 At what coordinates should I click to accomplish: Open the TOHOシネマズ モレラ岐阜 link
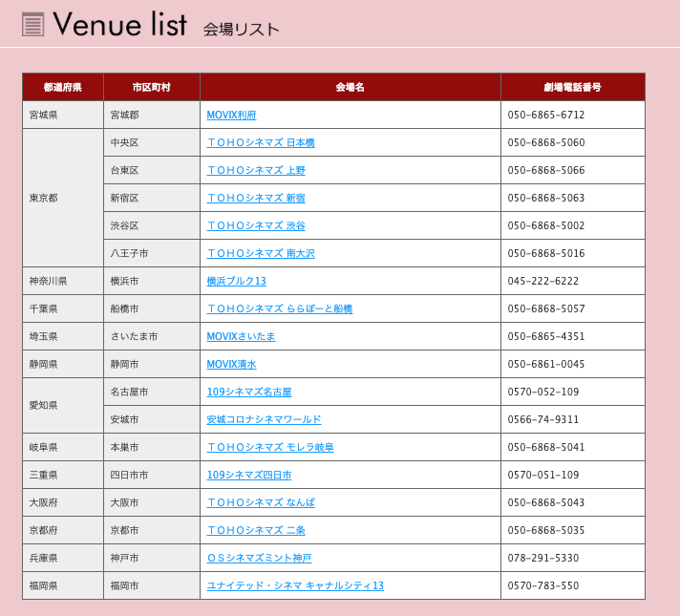(270, 447)
